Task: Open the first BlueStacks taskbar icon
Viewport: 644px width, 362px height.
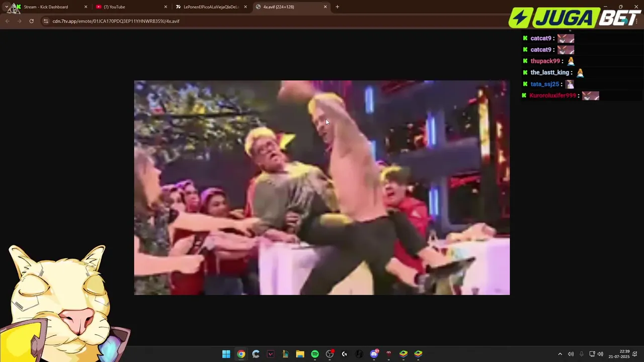Action: tap(404, 354)
